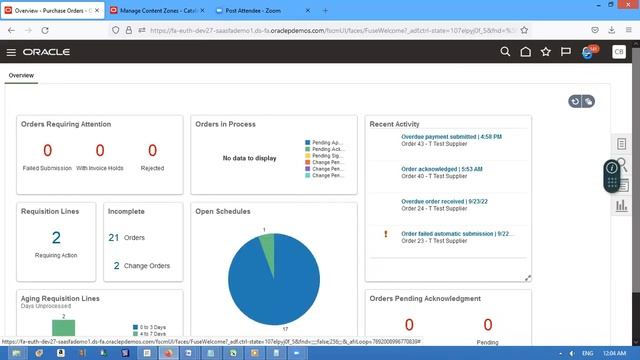This screenshot has width=640, height=360.
Task: Open the Tasks panel document icon
Action: pos(621,144)
